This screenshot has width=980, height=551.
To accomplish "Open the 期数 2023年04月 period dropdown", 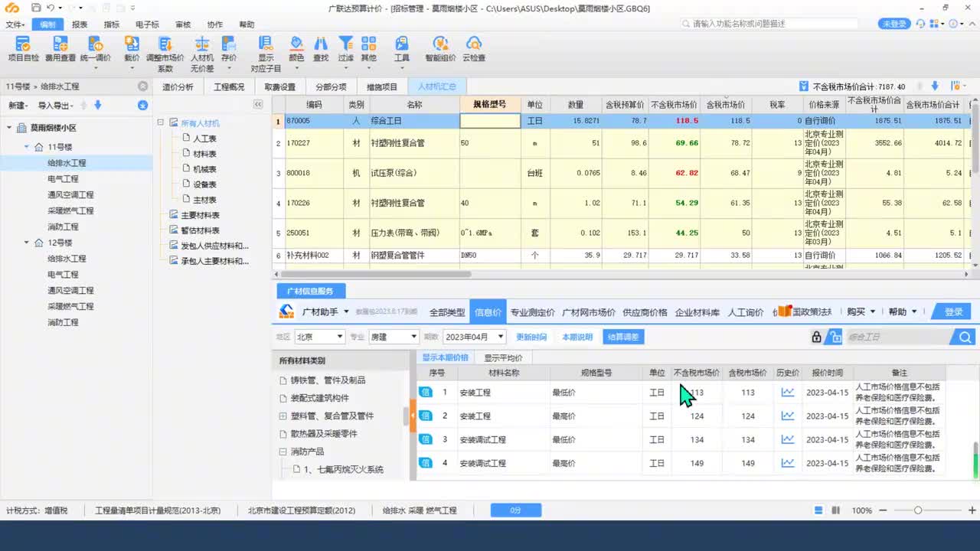I will (475, 337).
